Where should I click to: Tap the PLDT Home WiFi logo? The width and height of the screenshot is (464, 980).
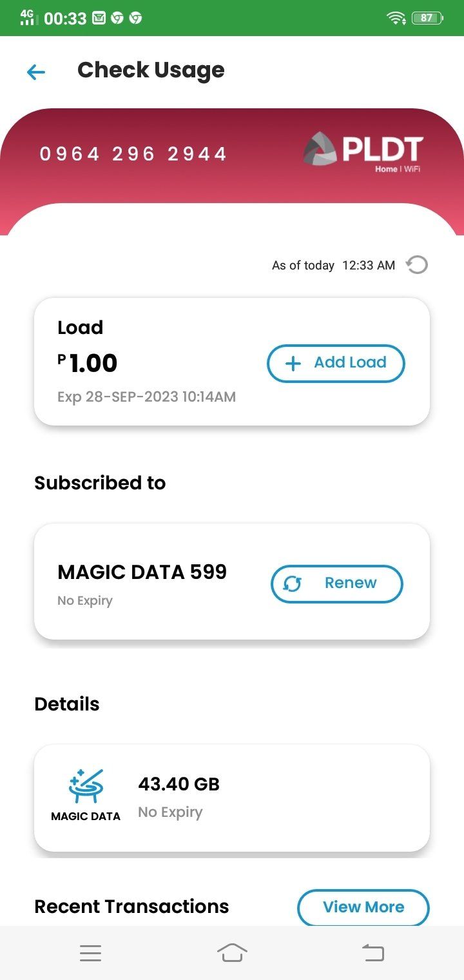point(363,152)
